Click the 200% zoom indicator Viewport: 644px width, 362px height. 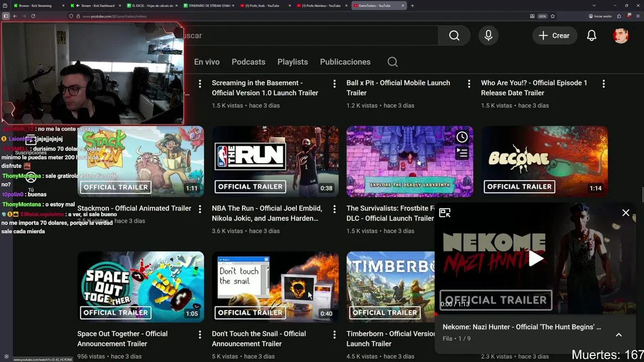pos(542,16)
